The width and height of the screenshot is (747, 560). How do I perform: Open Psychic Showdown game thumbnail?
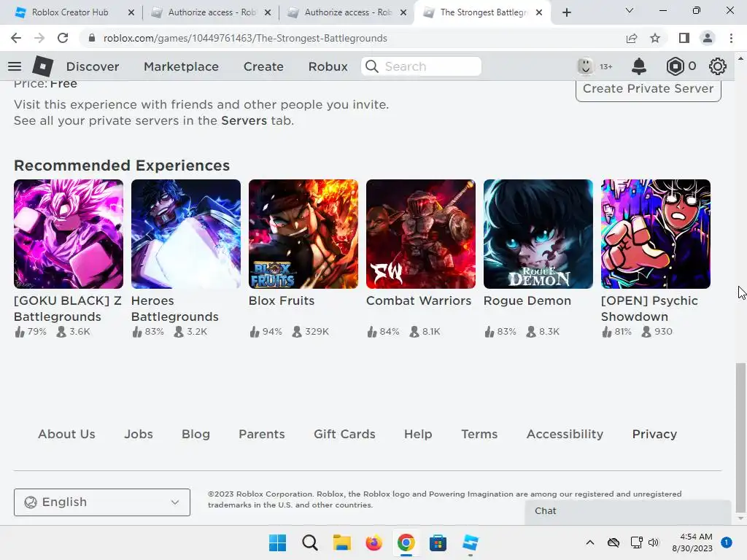click(x=656, y=234)
